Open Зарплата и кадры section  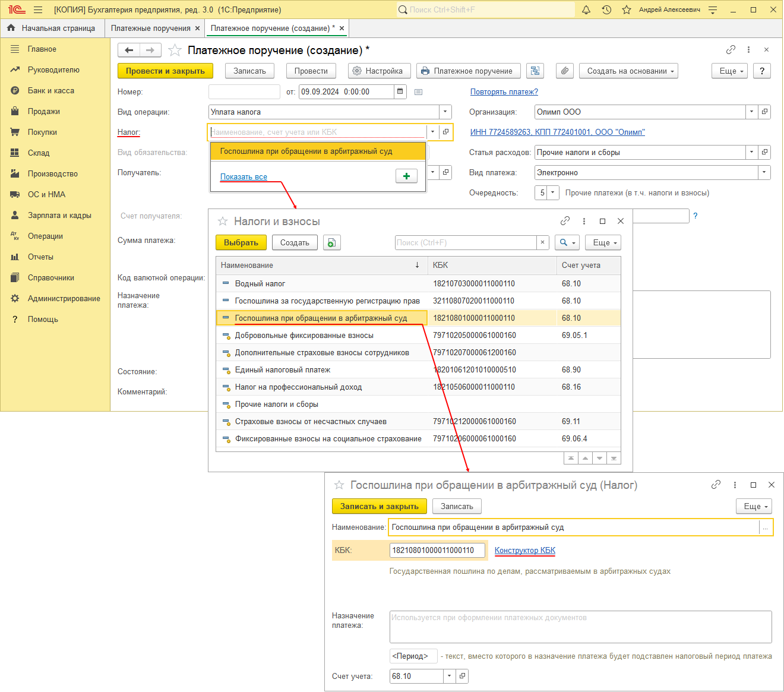pos(59,215)
